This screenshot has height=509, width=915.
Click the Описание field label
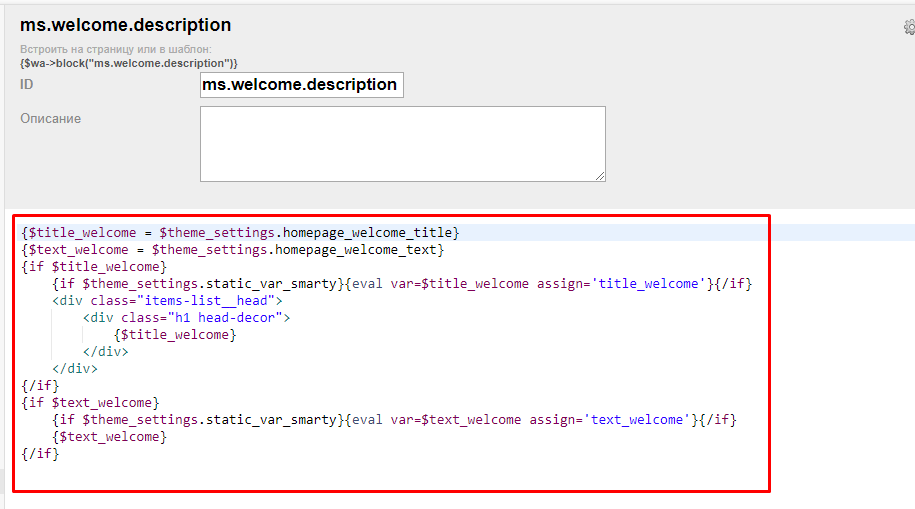50,119
